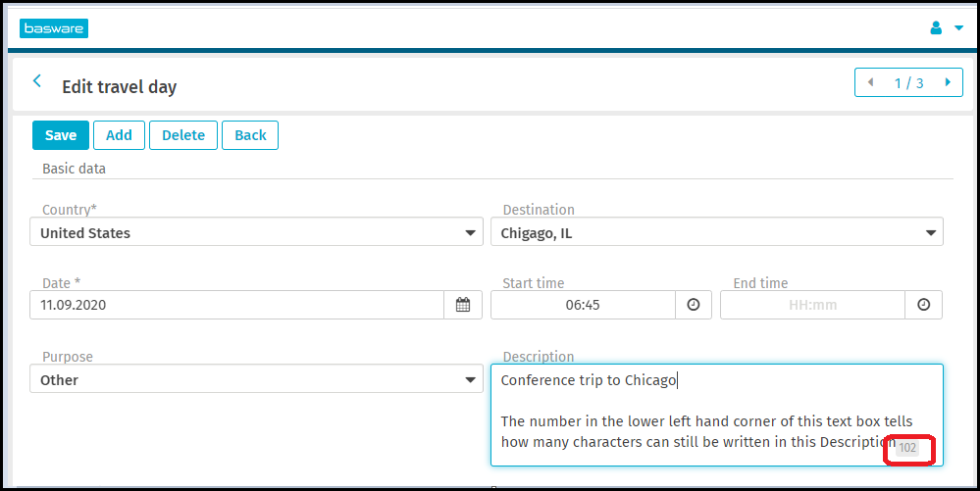The width and height of the screenshot is (980, 491).
Task: Expand the Destination dropdown
Action: (930, 233)
